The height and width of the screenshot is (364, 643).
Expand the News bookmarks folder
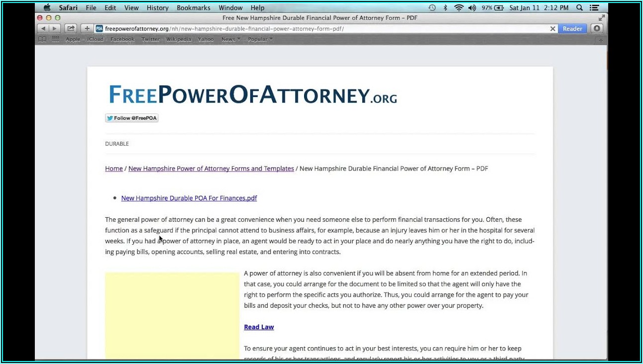pyautogui.click(x=230, y=39)
